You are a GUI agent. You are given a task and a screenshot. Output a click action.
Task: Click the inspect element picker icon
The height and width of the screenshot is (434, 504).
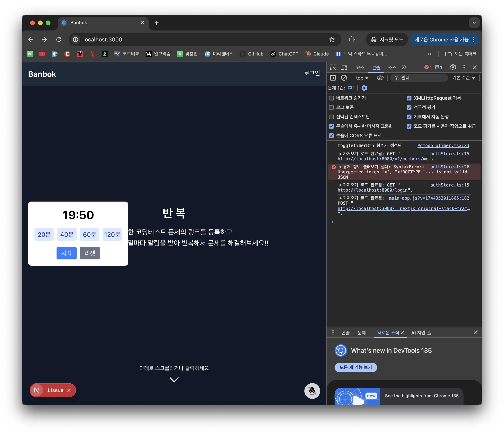[333, 67]
